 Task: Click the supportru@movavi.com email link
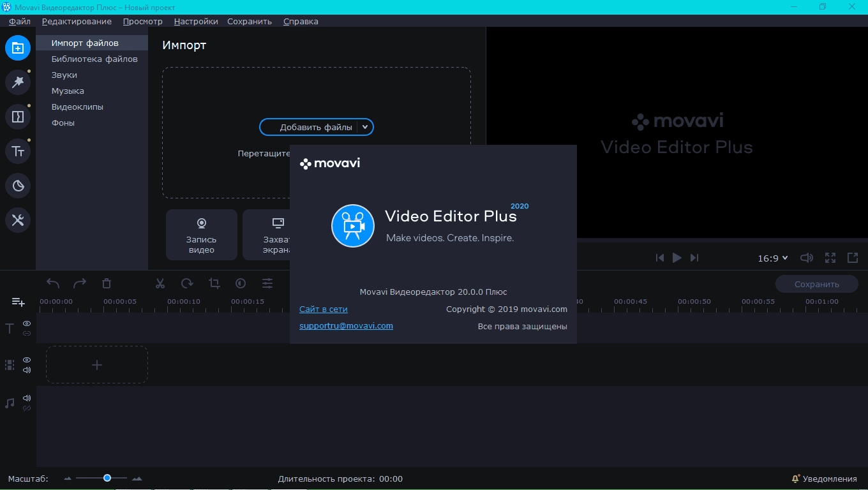[x=346, y=325]
